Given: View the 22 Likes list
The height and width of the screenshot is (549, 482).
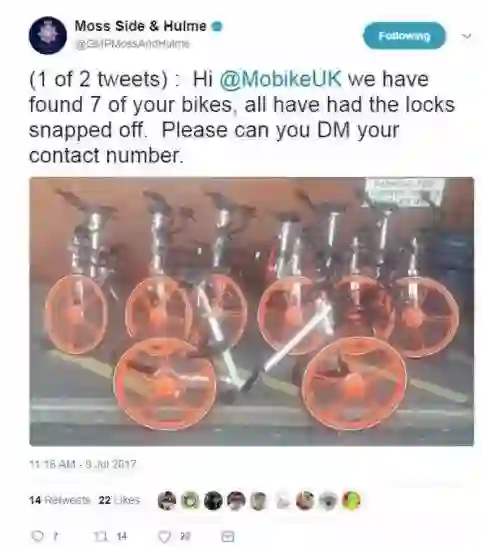Looking at the screenshot, I should (119, 500).
